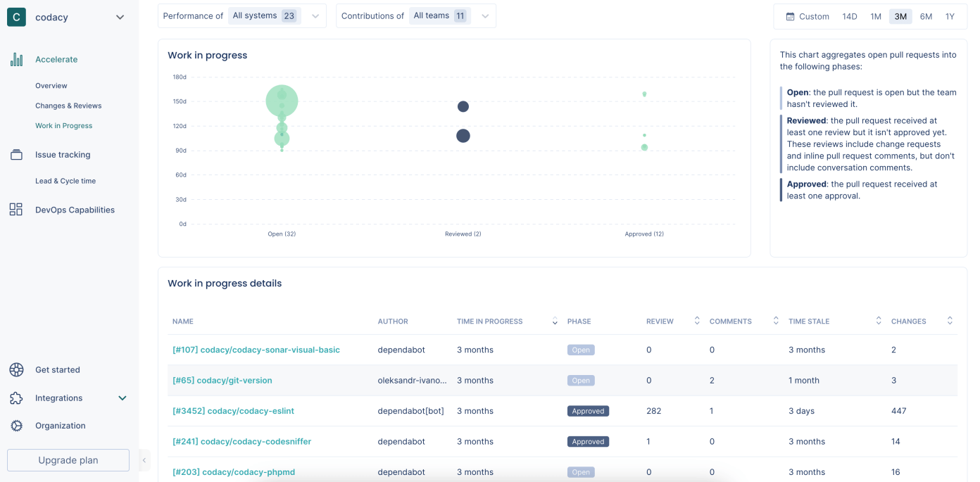Open PR #3452 codacy-eslint link

point(233,411)
